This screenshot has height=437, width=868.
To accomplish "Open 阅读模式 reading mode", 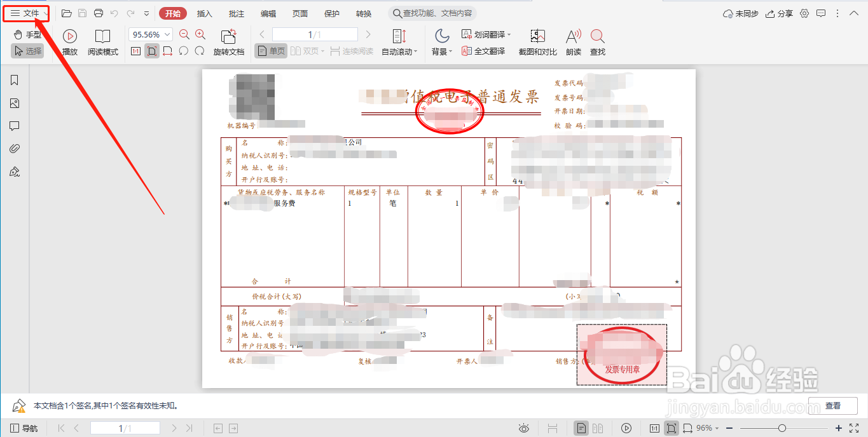I will 103,43.
